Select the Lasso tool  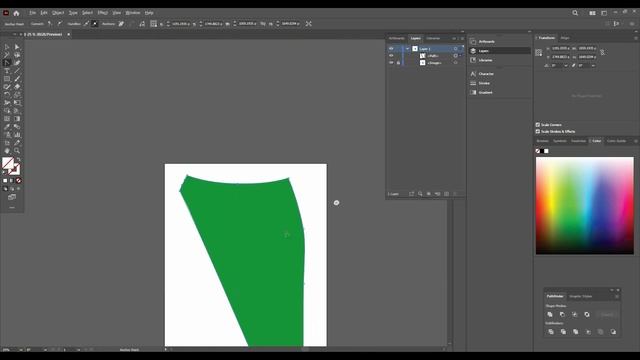pyautogui.click(x=17, y=55)
